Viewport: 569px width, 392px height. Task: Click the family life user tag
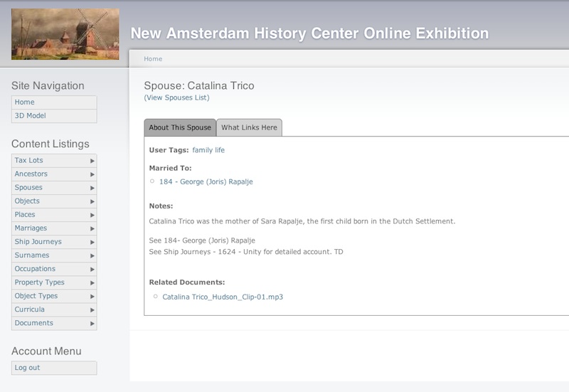(x=208, y=150)
